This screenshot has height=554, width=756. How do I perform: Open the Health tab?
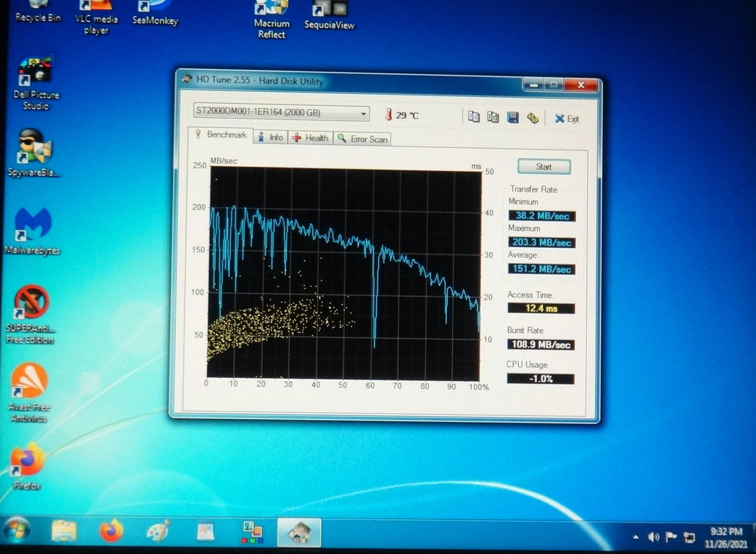click(x=310, y=138)
